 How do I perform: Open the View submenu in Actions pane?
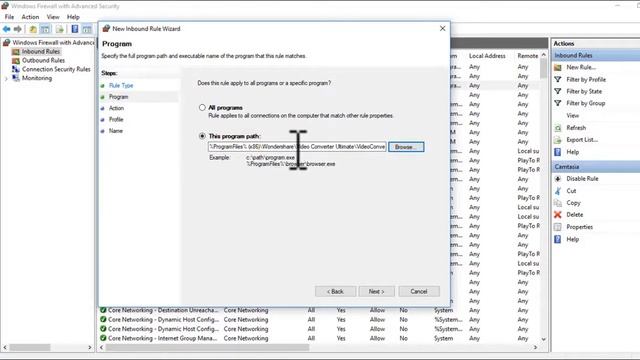[573, 116]
